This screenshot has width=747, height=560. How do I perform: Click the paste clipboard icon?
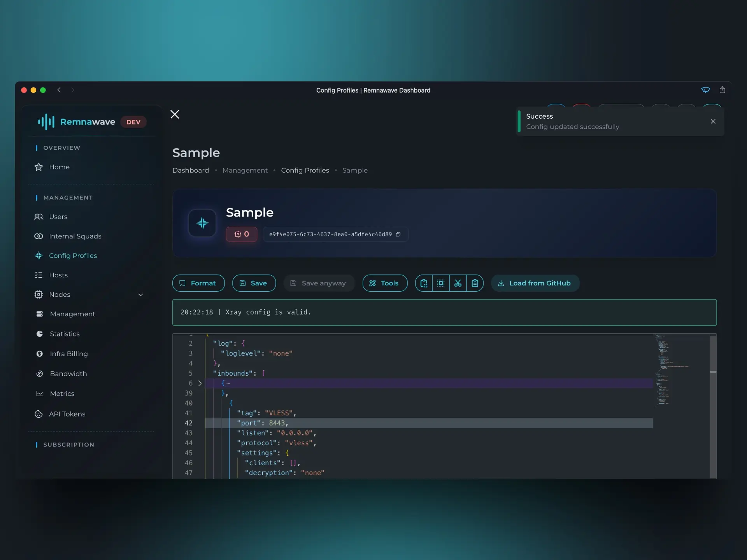tap(475, 283)
